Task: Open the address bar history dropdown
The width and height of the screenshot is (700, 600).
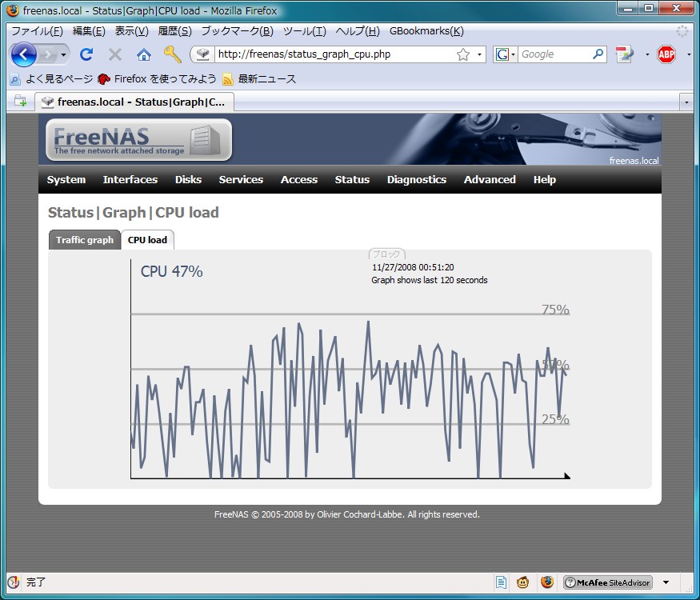Action: 479,54
